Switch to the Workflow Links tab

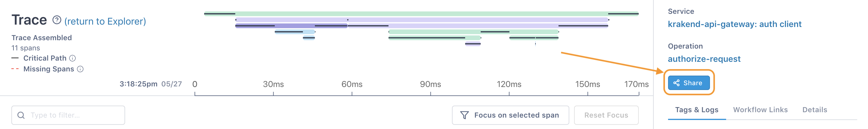pos(761,110)
